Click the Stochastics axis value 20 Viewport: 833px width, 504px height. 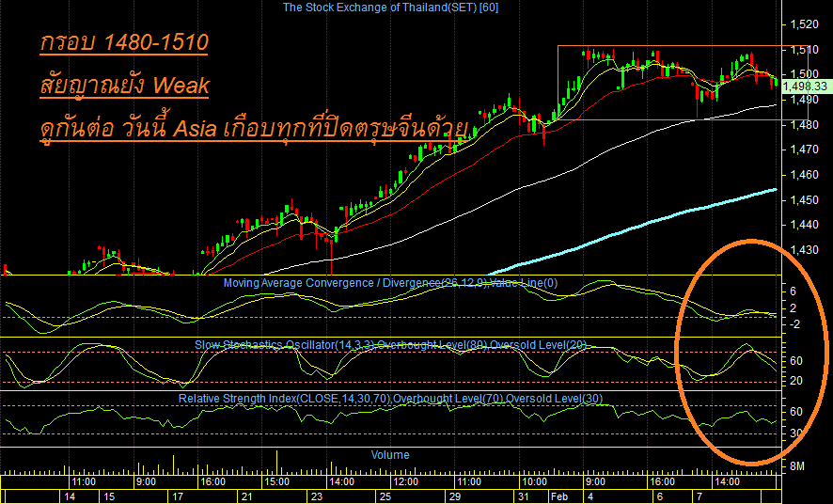point(795,382)
